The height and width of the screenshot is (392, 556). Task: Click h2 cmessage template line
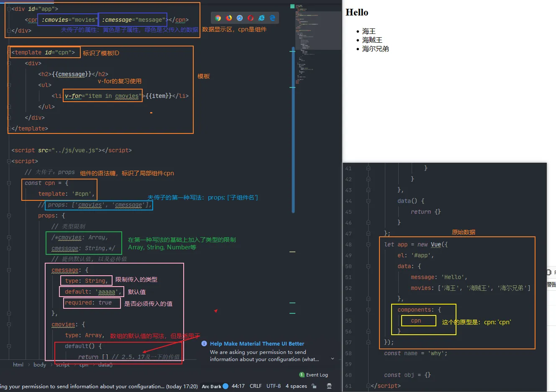tap(73, 74)
